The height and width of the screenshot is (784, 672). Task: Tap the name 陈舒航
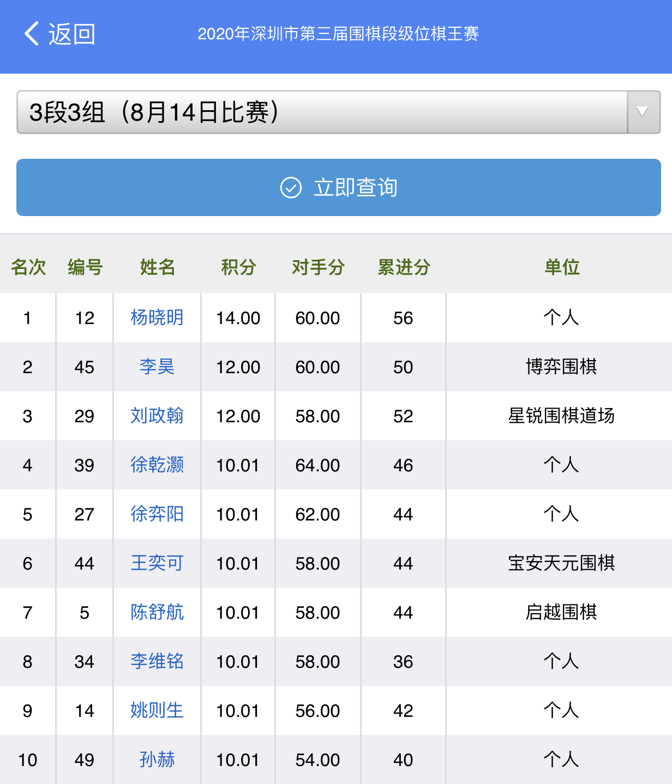157,612
